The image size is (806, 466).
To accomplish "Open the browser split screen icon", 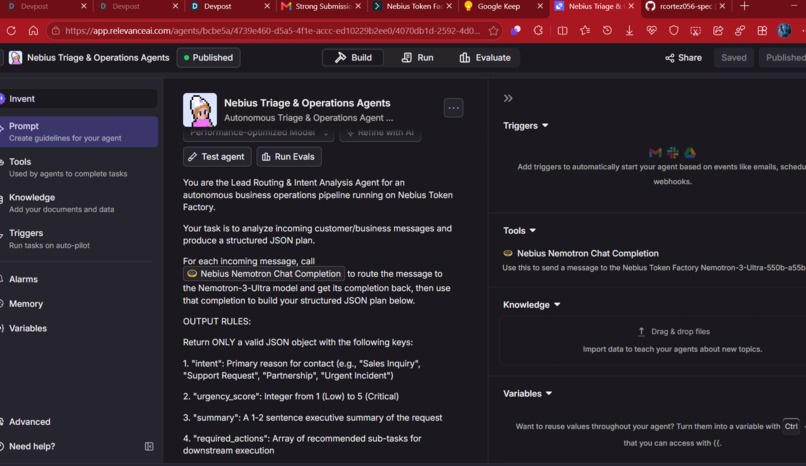I will (x=562, y=31).
